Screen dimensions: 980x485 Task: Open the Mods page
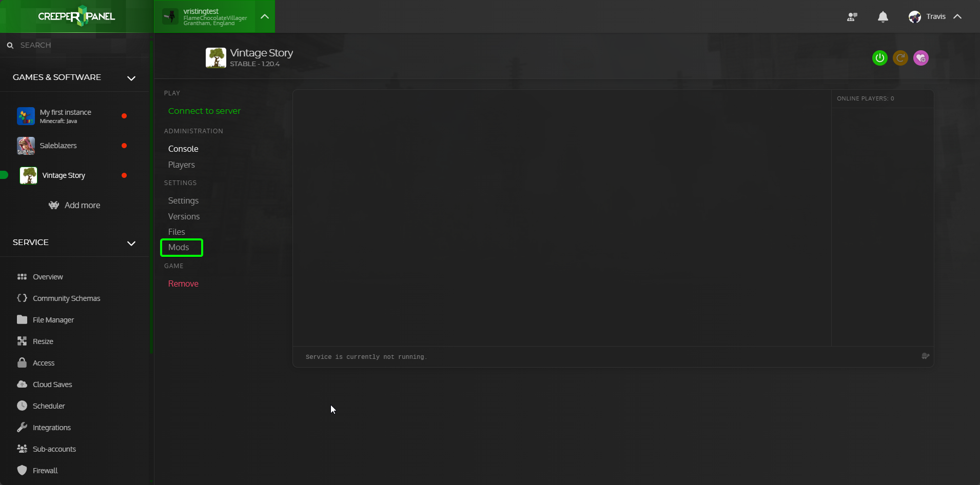click(179, 247)
